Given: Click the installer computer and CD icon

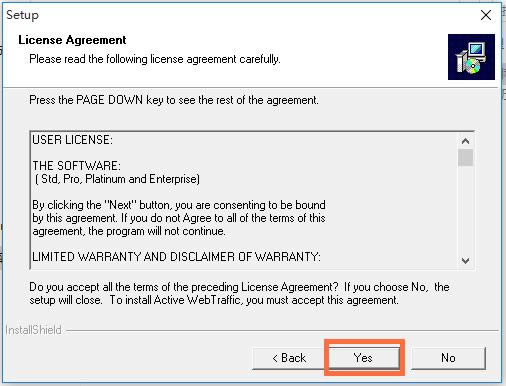Looking at the screenshot, I should [471, 57].
